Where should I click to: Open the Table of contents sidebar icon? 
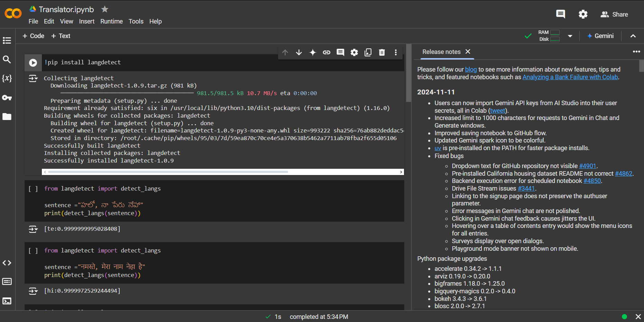(x=7, y=40)
